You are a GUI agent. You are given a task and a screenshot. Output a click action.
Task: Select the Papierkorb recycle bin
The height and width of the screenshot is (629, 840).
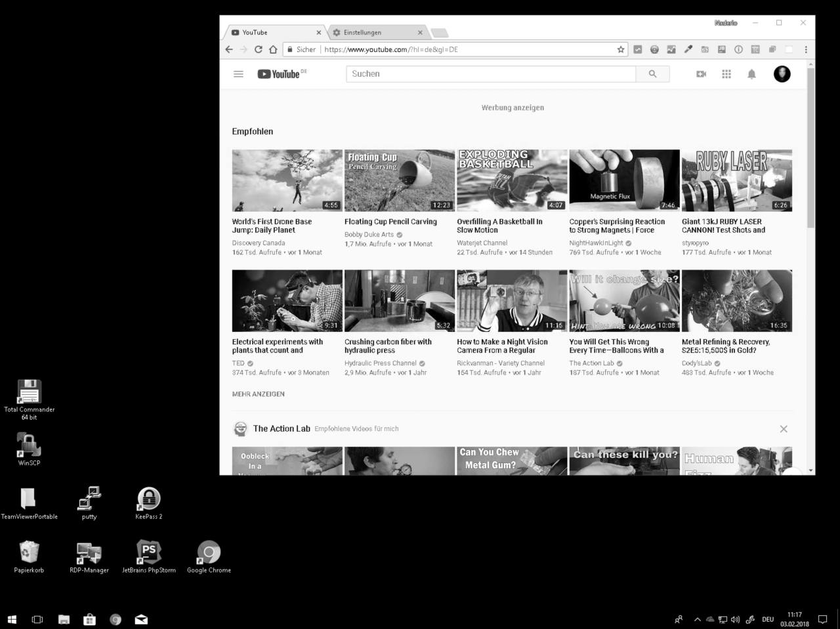pyautogui.click(x=29, y=557)
